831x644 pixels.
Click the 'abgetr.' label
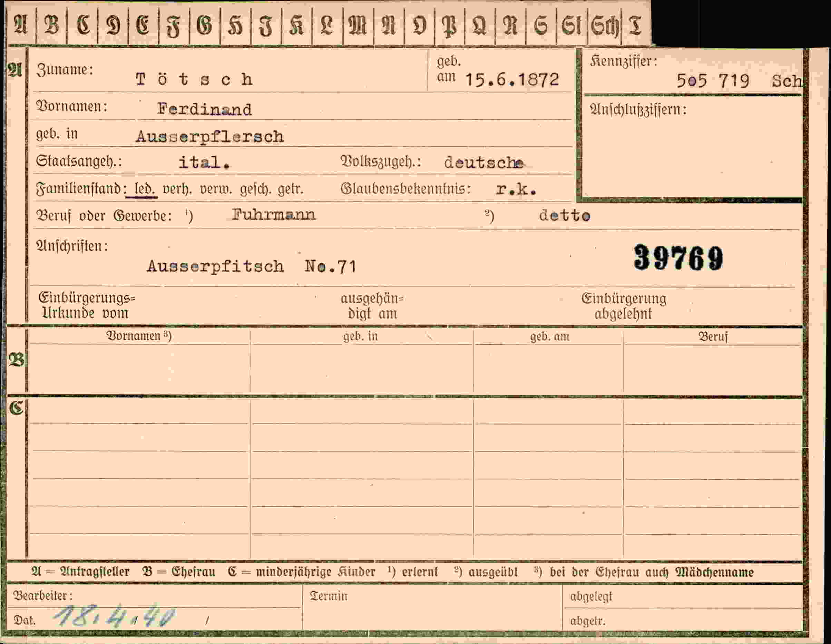pyautogui.click(x=587, y=621)
